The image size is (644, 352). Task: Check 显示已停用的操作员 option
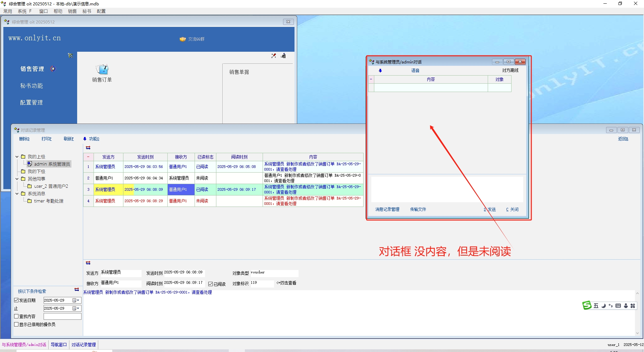[16, 324]
